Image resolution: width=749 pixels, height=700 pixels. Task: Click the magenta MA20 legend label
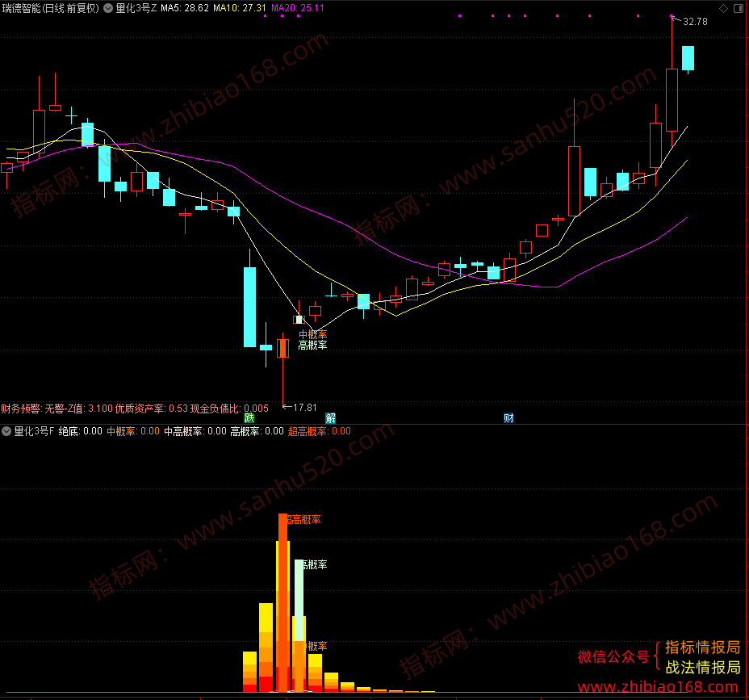point(298,8)
